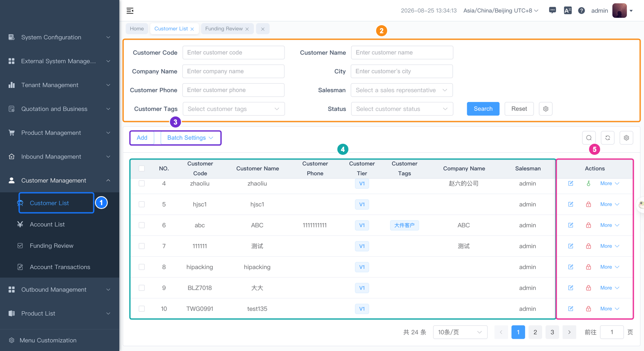Open search form settings gear beside Reset
The height and width of the screenshot is (351, 644).
(546, 109)
